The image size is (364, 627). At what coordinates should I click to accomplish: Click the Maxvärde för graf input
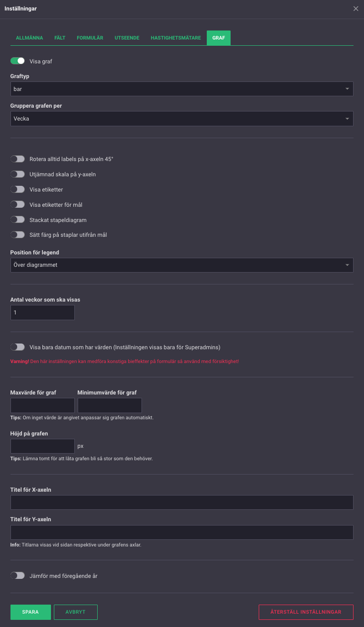pyautogui.click(x=42, y=405)
